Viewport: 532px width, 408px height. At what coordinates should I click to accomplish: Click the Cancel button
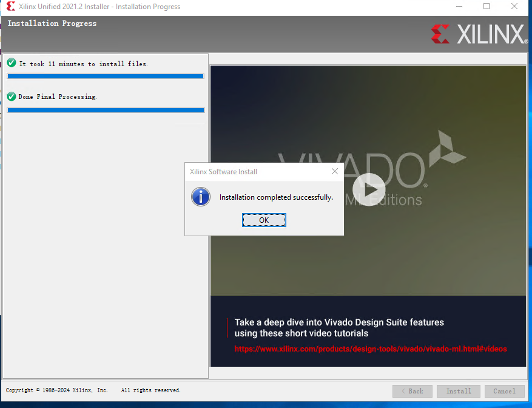tap(504, 391)
